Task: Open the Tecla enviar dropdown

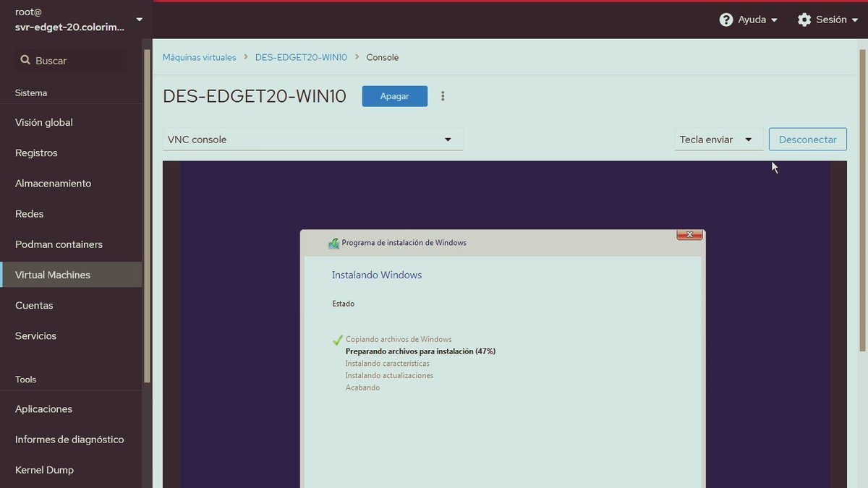Action: [x=719, y=140]
